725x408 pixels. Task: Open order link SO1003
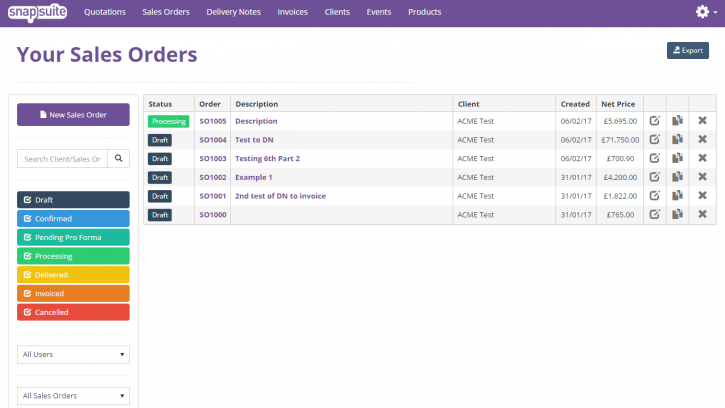[213, 159]
